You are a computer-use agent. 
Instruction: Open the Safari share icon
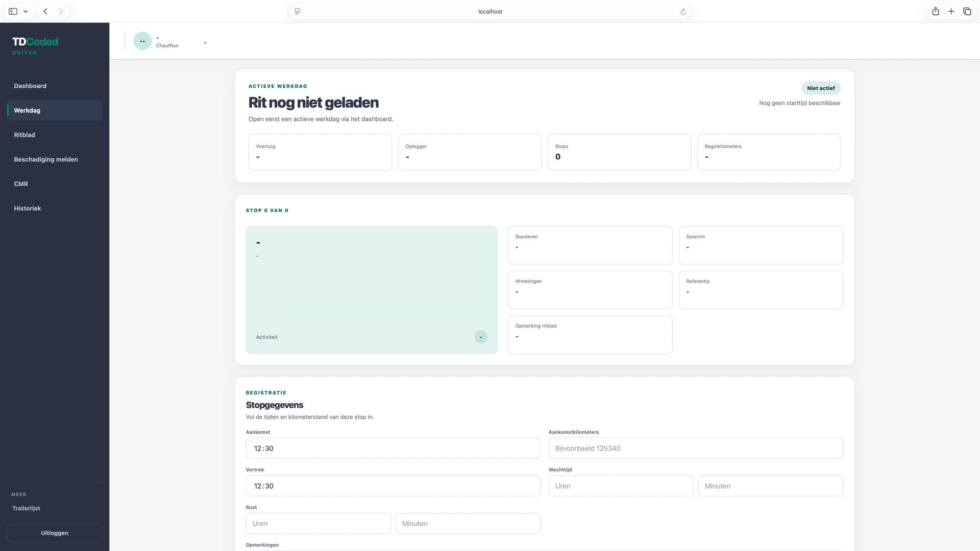(x=935, y=11)
